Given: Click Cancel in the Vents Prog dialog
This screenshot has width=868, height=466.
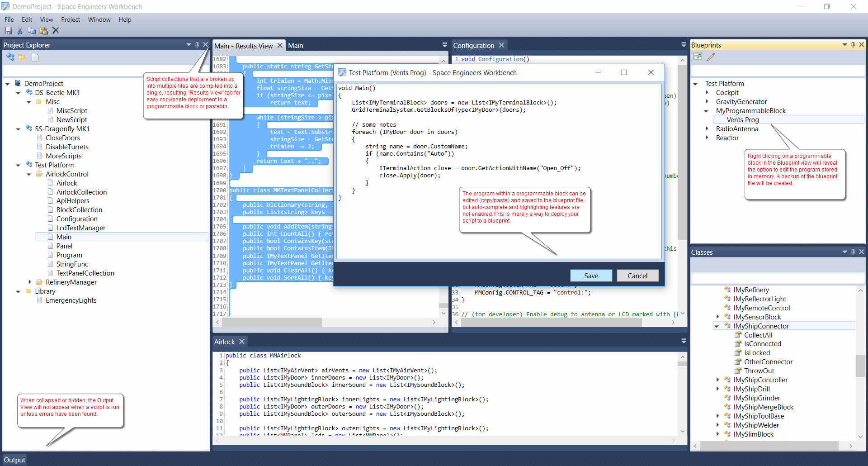Looking at the screenshot, I should coord(637,276).
